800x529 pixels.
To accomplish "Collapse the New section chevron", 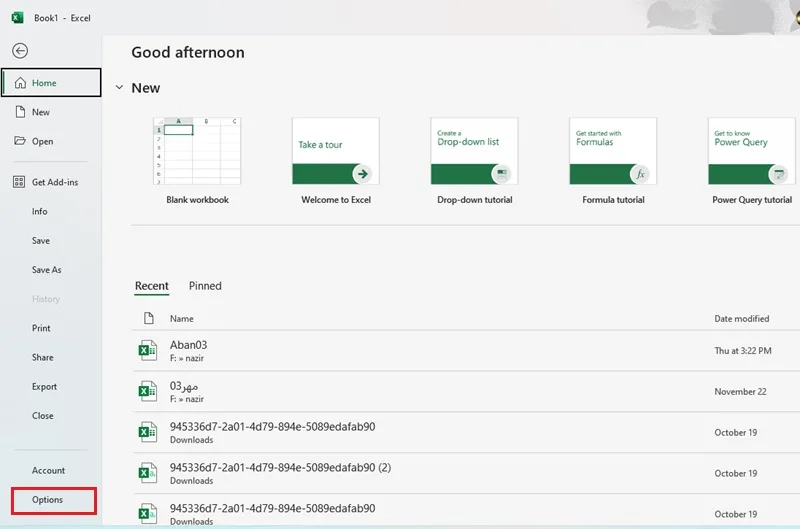I will click(x=119, y=87).
